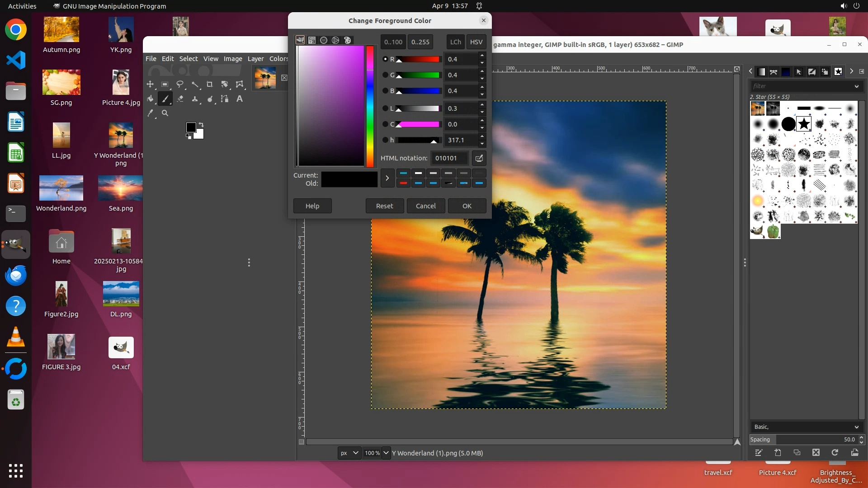Open the Image menu
The height and width of the screenshot is (488, 868).
pos(233,59)
